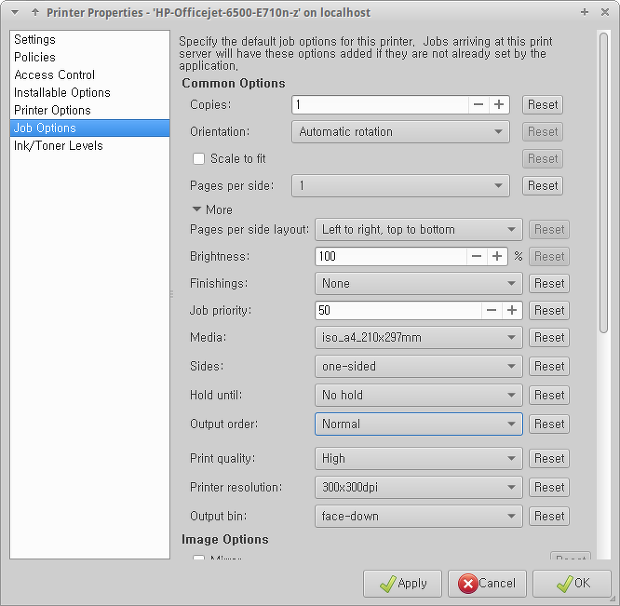This screenshot has height=606, width=620.
Task: Reset the Pages per side value
Action: [x=542, y=186]
